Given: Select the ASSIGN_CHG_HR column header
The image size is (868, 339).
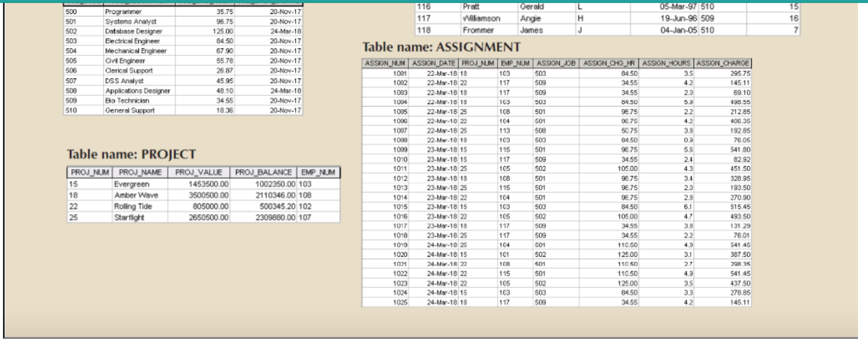Looking at the screenshot, I should [609, 63].
